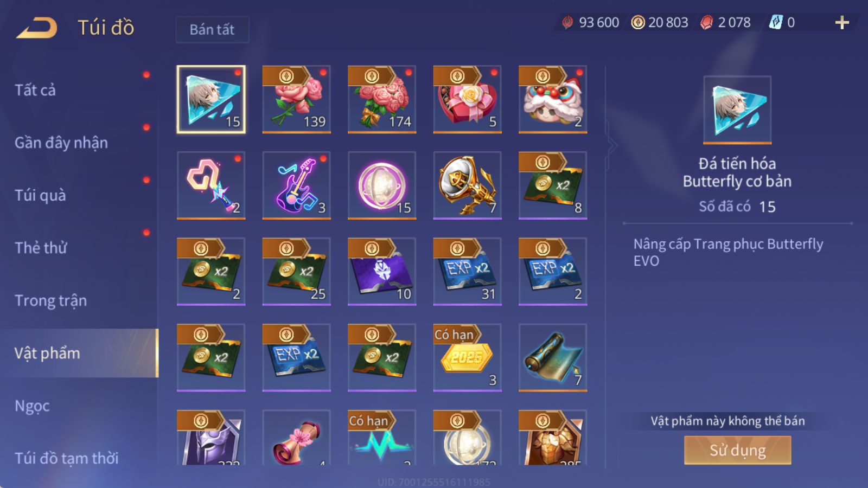
Task: Click the Bán tất button
Action: [x=212, y=29]
